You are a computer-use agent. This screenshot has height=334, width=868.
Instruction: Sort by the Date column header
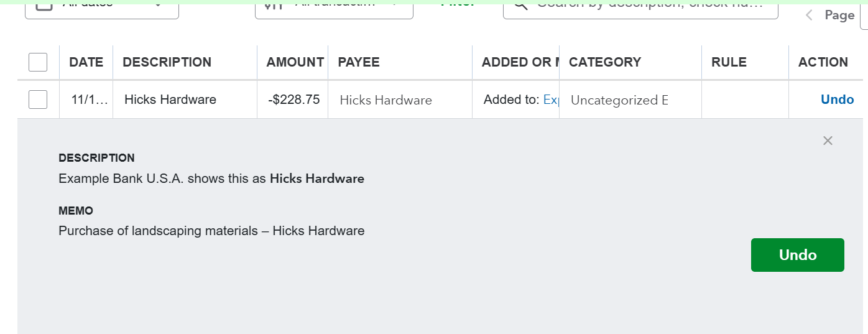pyautogui.click(x=86, y=62)
